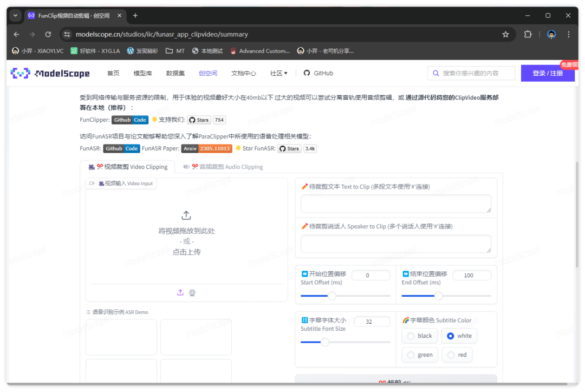Click the ModelScope logo
Image resolution: width=585 pixels, height=392 pixels.
[x=50, y=74]
